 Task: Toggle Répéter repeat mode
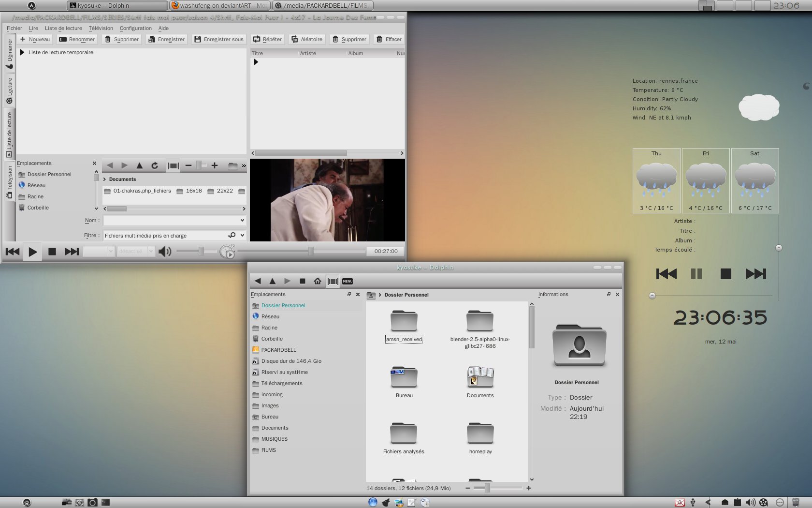267,39
